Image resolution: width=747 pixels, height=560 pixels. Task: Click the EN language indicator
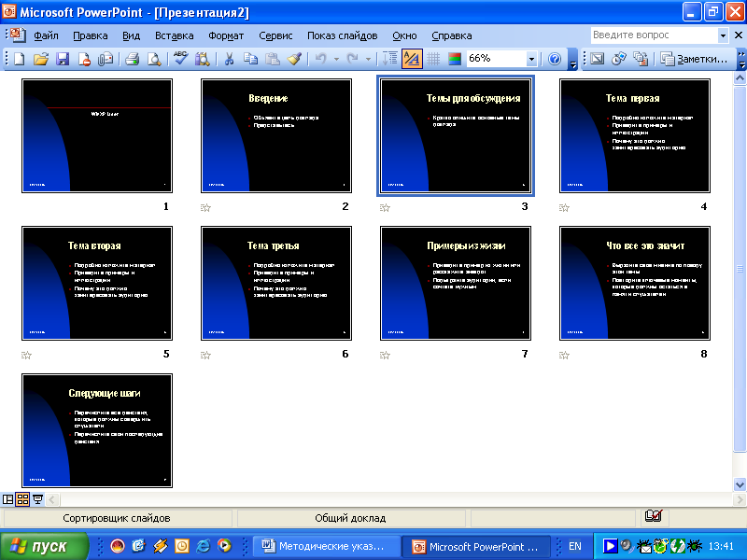[x=575, y=546]
